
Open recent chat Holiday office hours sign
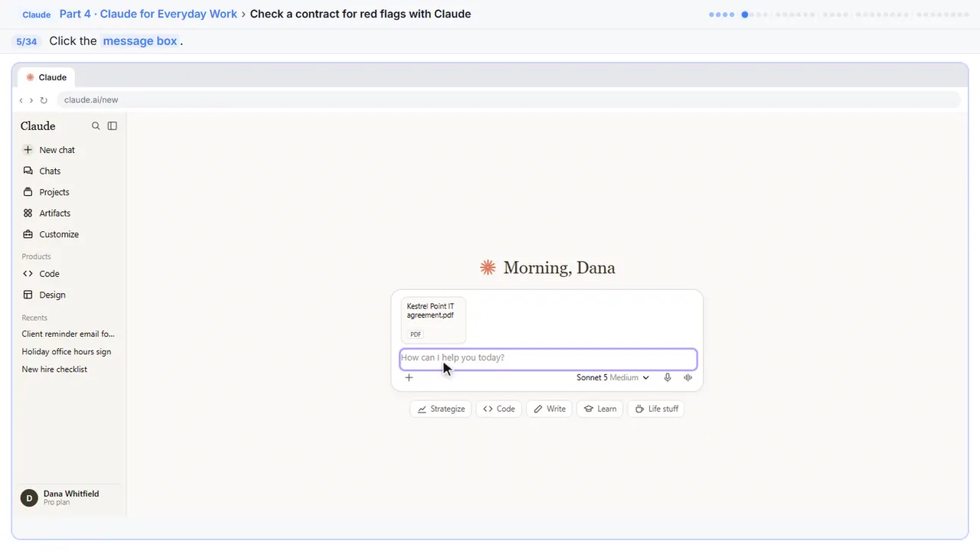tap(67, 351)
